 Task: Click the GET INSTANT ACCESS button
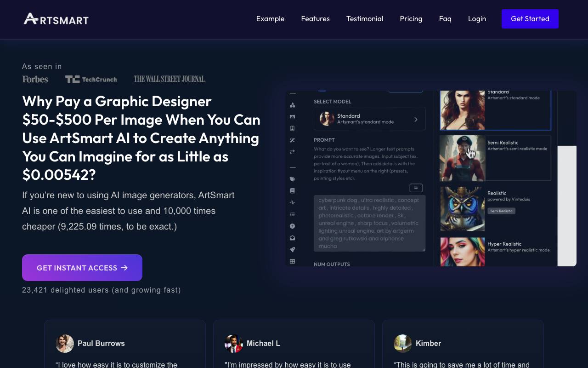click(82, 268)
